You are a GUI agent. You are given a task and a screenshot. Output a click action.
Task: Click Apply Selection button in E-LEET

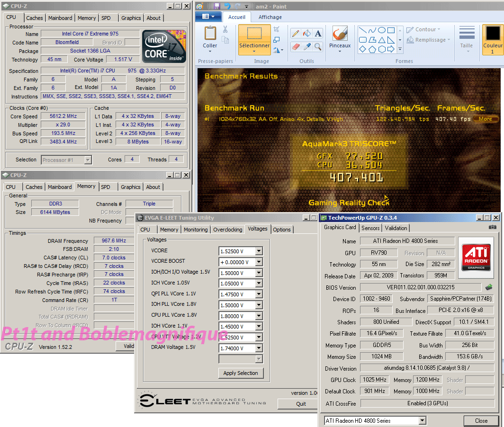point(241,373)
